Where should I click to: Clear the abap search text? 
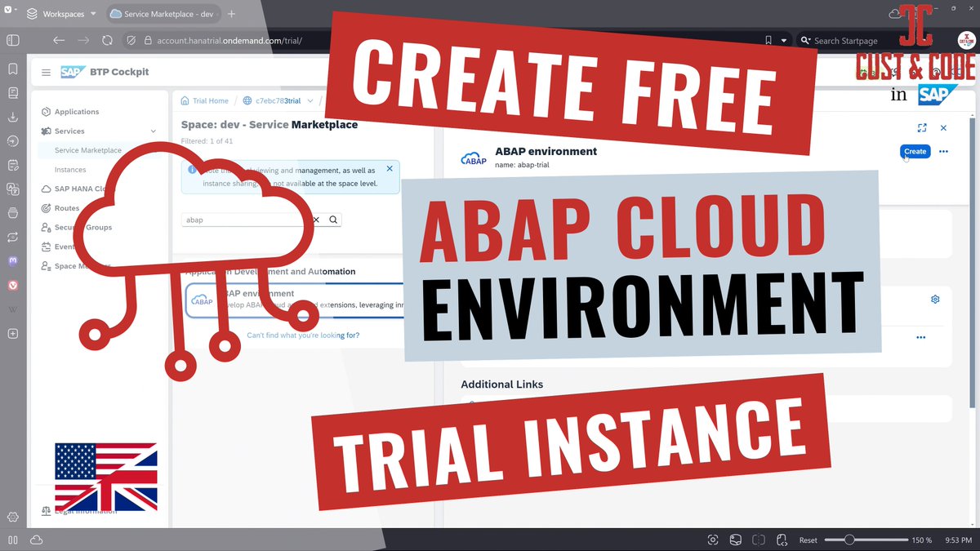click(x=317, y=220)
